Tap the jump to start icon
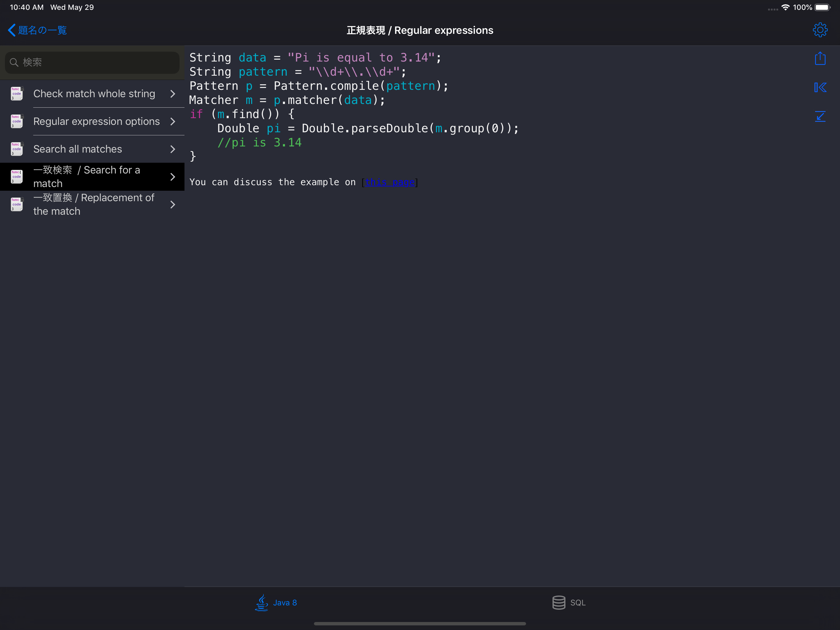Image resolution: width=840 pixels, height=630 pixels. pyautogui.click(x=820, y=87)
